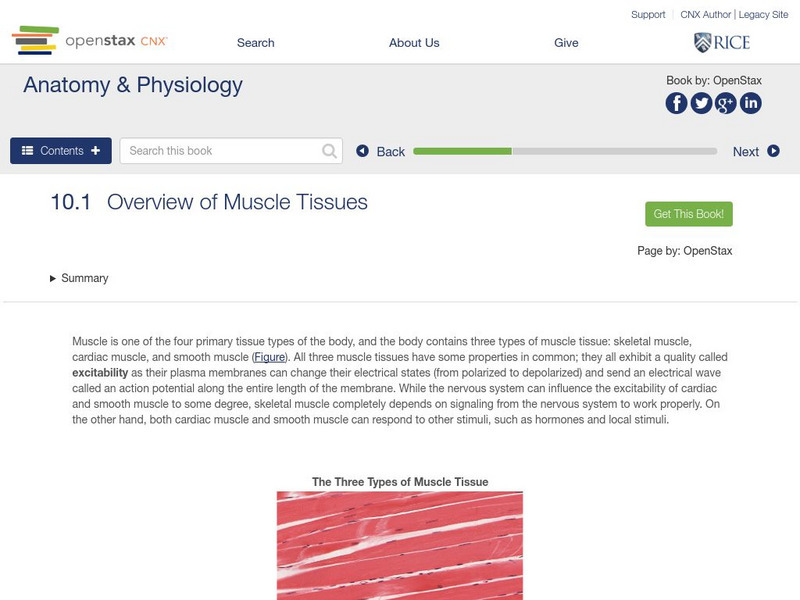
Task: Click the Next arrow icon
Action: (x=773, y=152)
